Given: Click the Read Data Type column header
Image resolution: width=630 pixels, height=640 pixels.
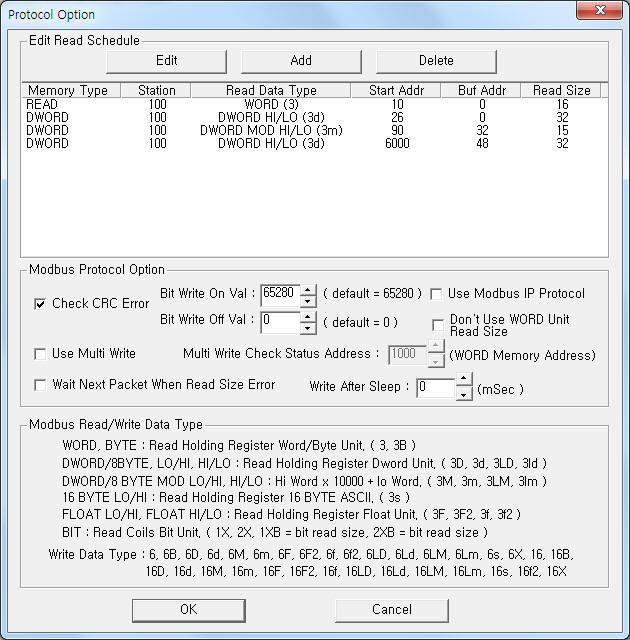Looking at the screenshot, I should 271,90.
